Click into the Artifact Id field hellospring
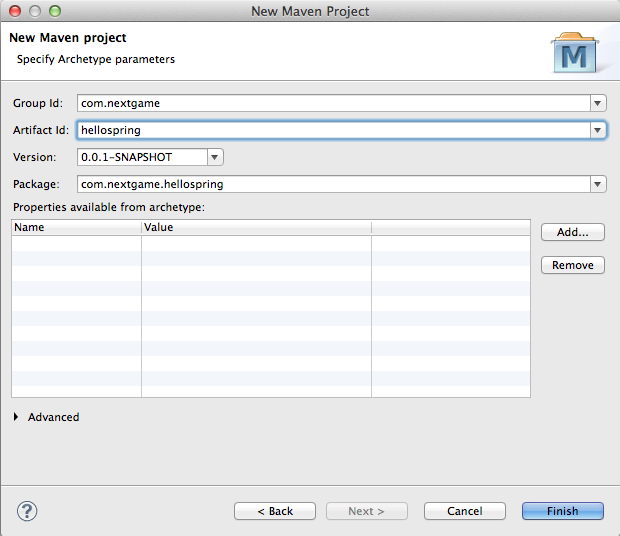 (334, 130)
